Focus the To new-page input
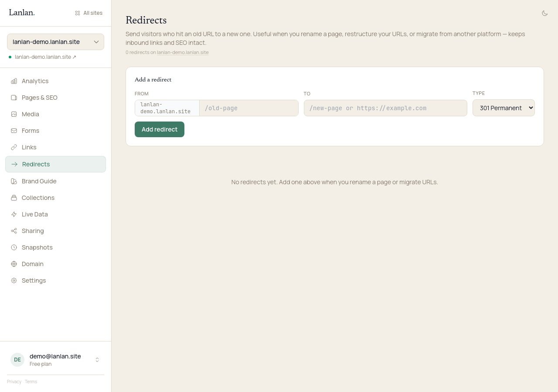This screenshot has height=392, width=558. point(385,108)
